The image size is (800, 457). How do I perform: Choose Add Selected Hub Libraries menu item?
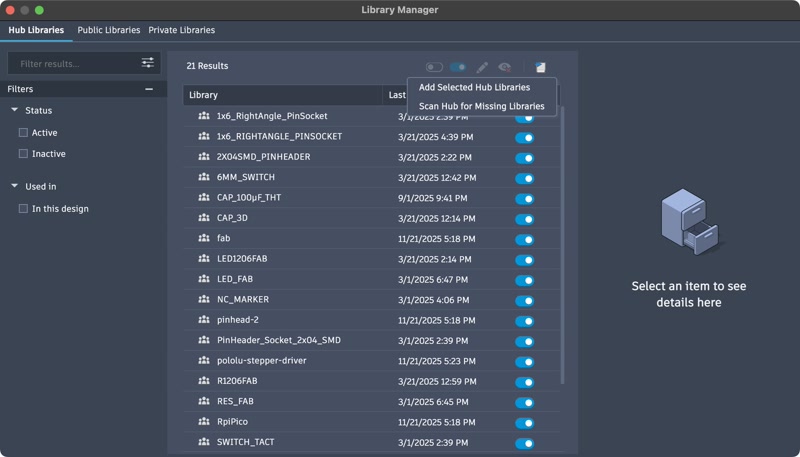(x=474, y=88)
